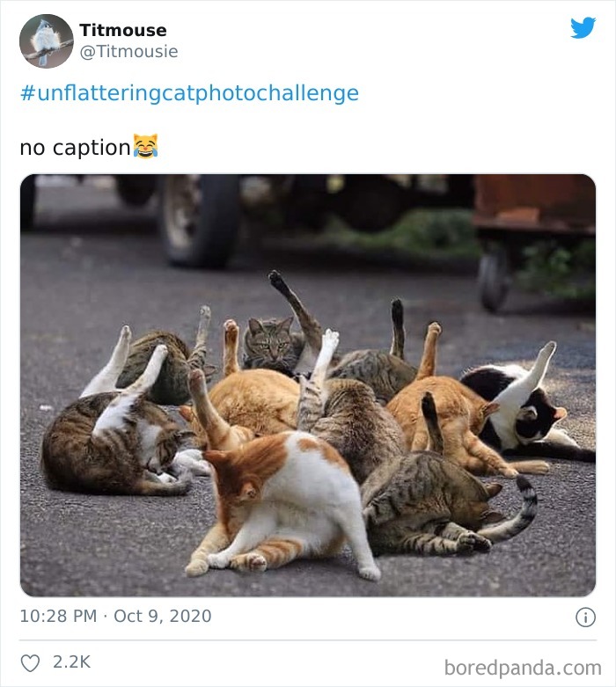Like the tweet with the heart icon
Viewport: 616px width, 687px height.
click(x=30, y=663)
